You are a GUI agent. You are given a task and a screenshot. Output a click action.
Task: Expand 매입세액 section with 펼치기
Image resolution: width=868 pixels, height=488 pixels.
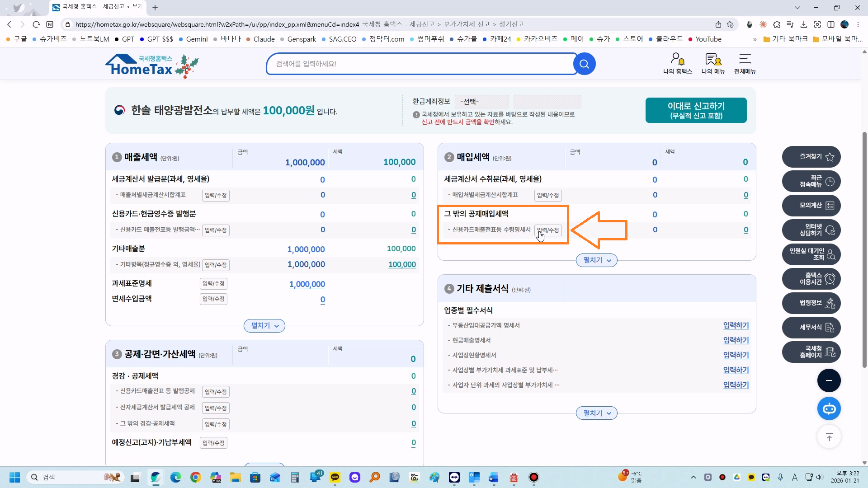click(x=596, y=260)
